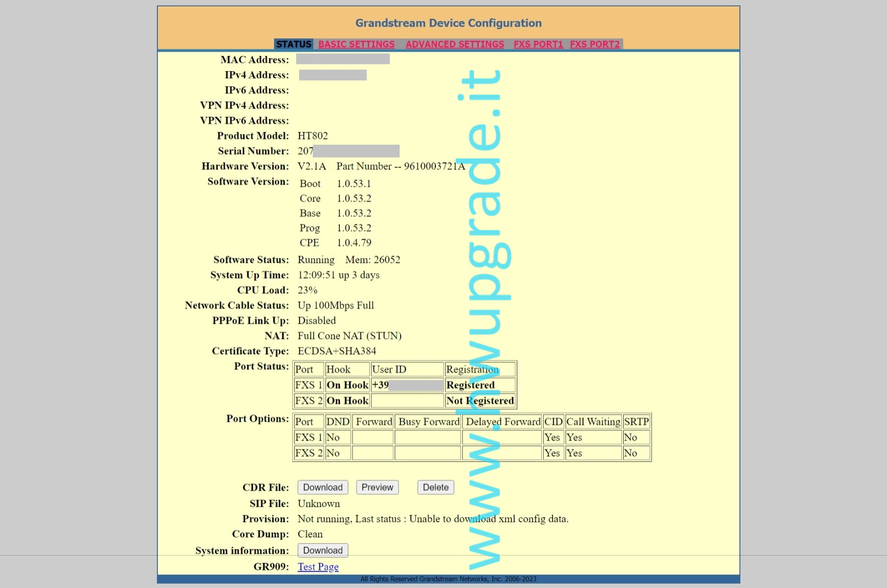887x588 pixels.
Task: Click the 'Registered' cell for FXS 1
Action: pos(480,385)
